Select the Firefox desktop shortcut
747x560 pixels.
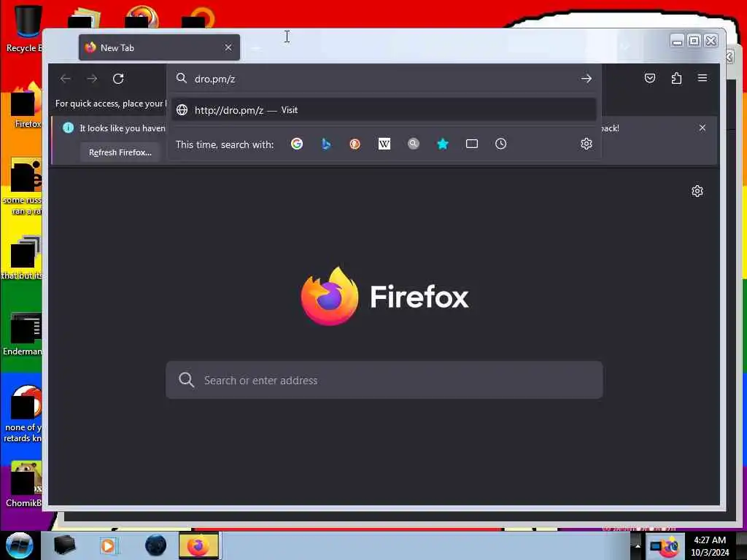click(26, 105)
